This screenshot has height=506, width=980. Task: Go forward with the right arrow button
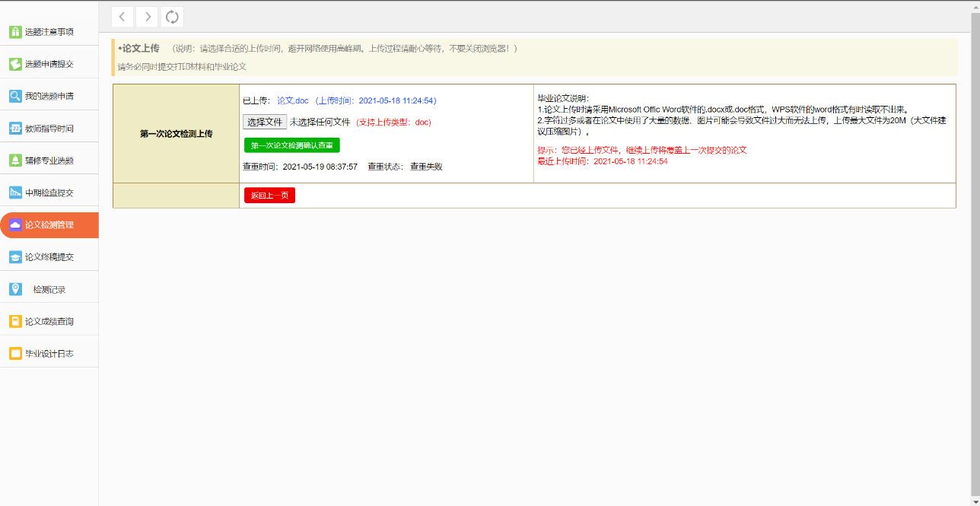(147, 17)
